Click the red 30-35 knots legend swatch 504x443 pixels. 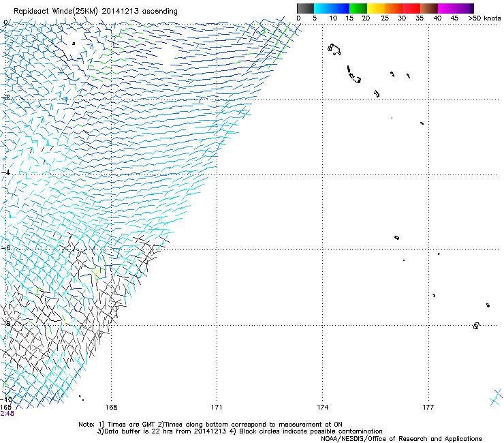[x=411, y=8]
